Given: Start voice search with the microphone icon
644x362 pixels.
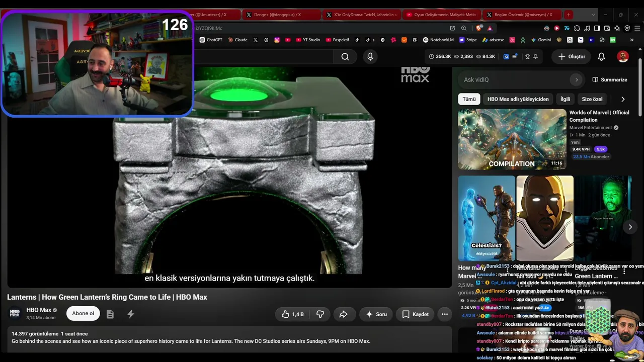Looking at the screenshot, I should pos(370,57).
